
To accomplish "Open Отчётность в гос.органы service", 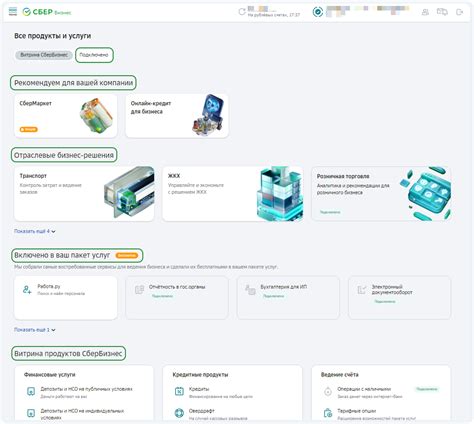I will [177, 298].
